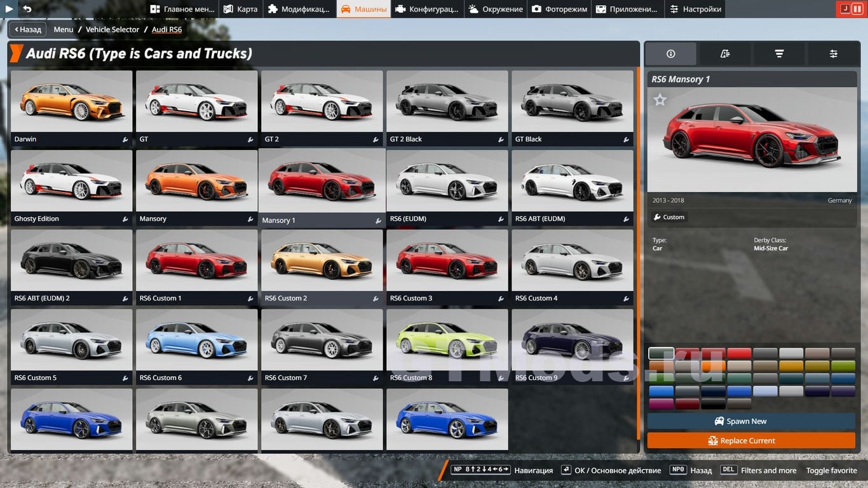Open the text-list icon tab in details panel
868x488 pixels.
[725, 54]
